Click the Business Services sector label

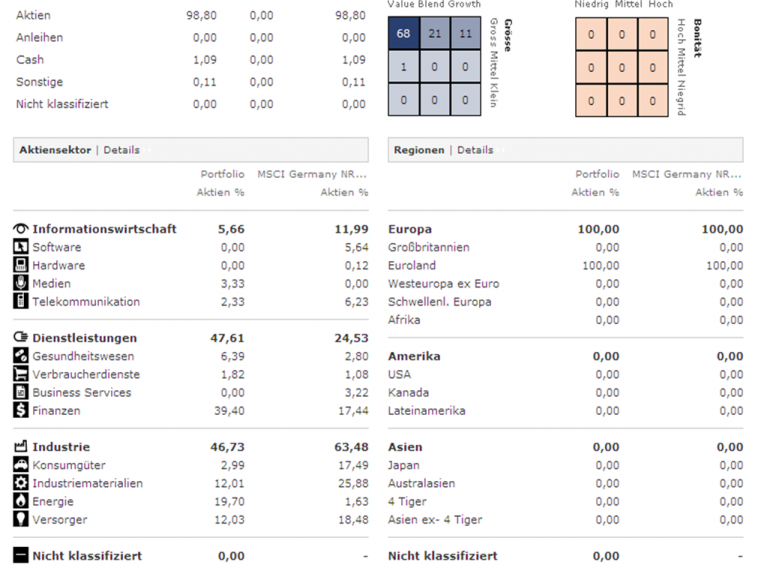(82, 392)
